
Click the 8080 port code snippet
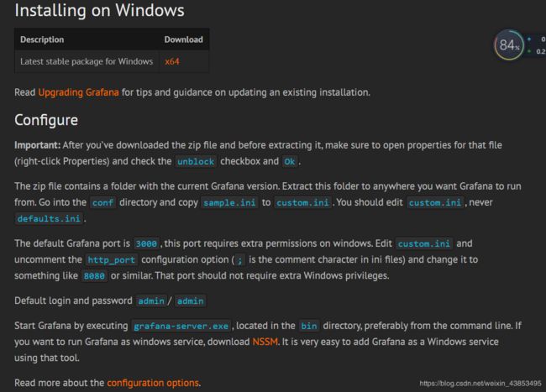pos(94,276)
